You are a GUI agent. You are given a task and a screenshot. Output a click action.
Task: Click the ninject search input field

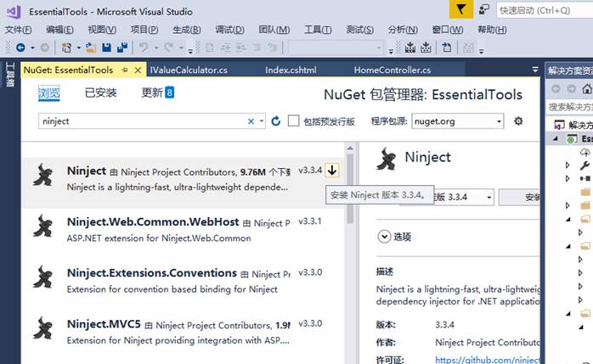144,121
